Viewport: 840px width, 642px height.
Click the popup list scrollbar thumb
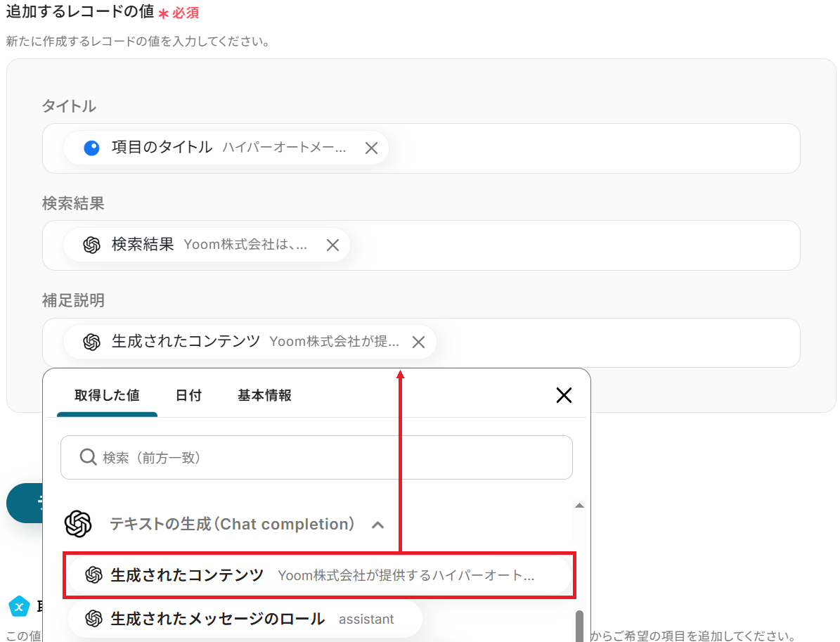[579, 626]
